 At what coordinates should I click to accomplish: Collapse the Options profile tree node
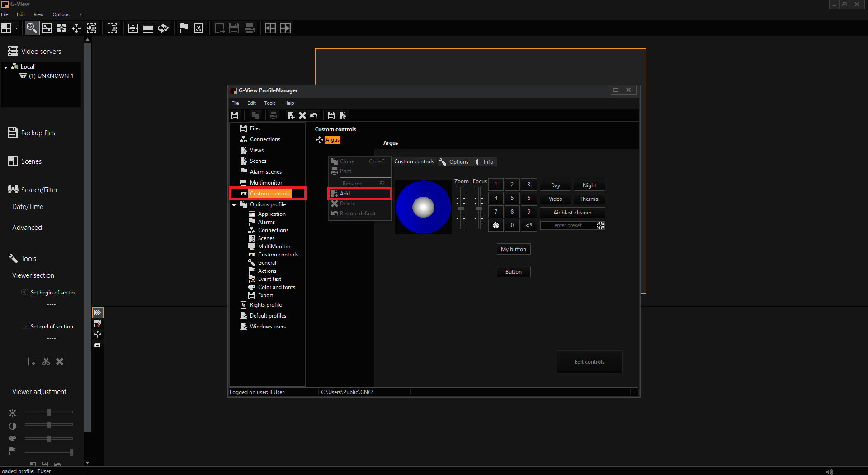234,205
